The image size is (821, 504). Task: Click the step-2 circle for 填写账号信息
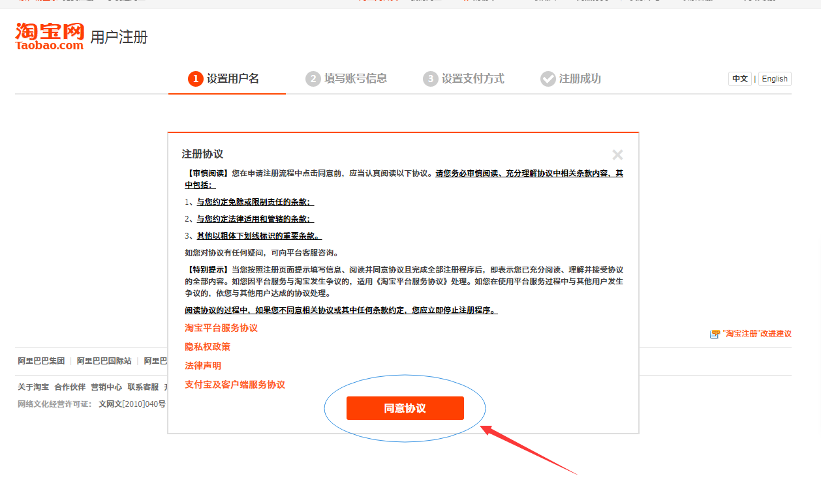(311, 79)
